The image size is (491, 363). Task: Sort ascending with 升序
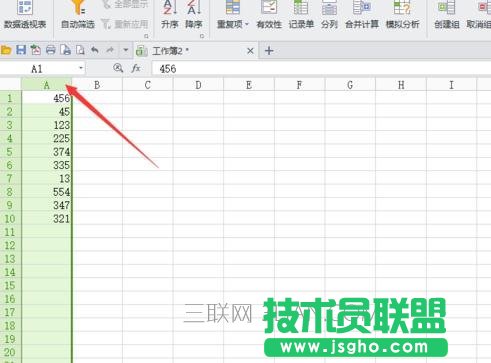pyautogui.click(x=170, y=15)
